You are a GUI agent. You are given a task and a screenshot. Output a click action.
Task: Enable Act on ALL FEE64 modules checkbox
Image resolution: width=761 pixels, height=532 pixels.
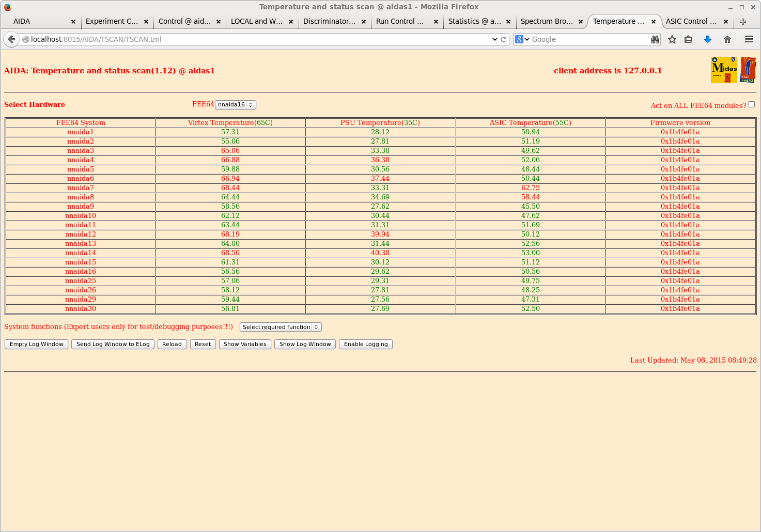[752, 104]
